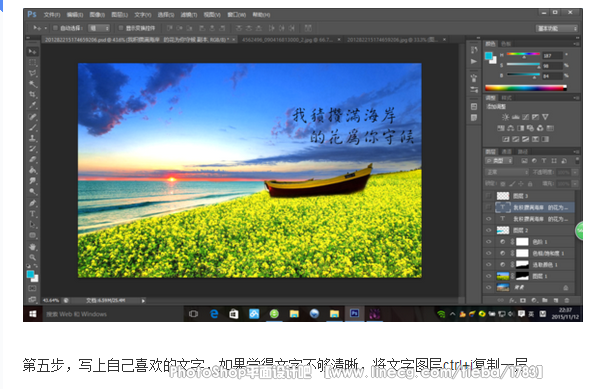The image size is (593, 389).
Task: Open the workspace switcher 基本功能 dropdown
Action: [x=557, y=28]
